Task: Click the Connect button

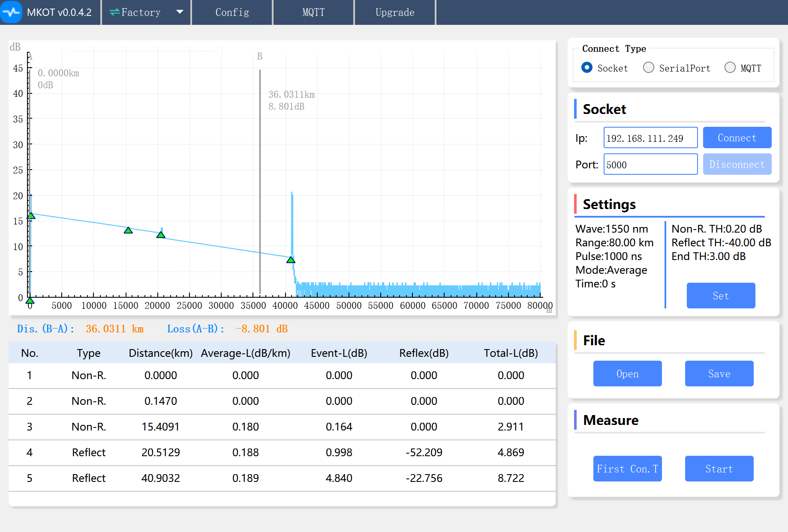Action: (737, 138)
